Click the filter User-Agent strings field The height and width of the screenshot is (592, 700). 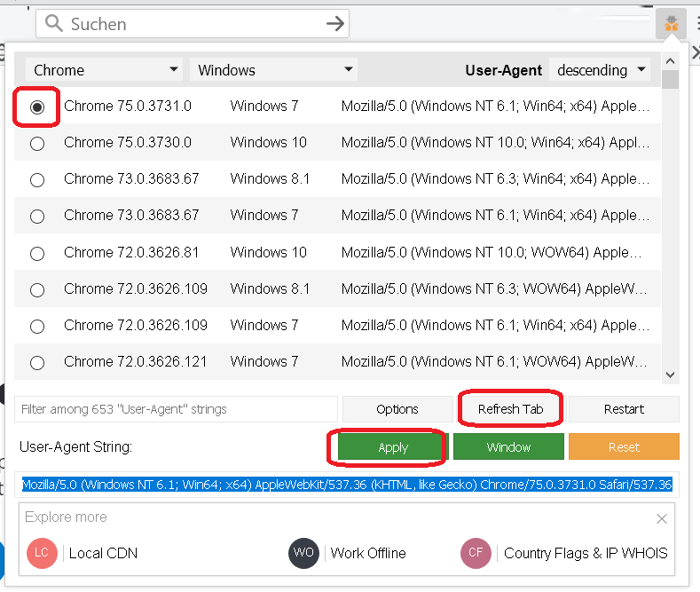pos(176,409)
